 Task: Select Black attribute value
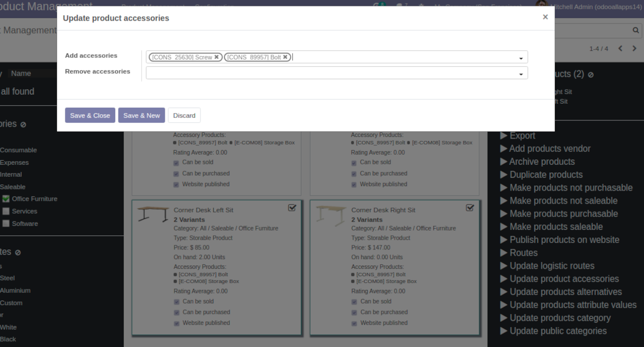click(x=8, y=339)
